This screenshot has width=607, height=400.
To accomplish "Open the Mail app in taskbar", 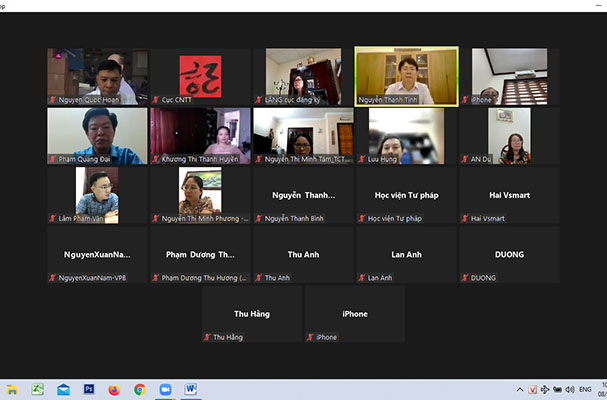I will point(63,389).
